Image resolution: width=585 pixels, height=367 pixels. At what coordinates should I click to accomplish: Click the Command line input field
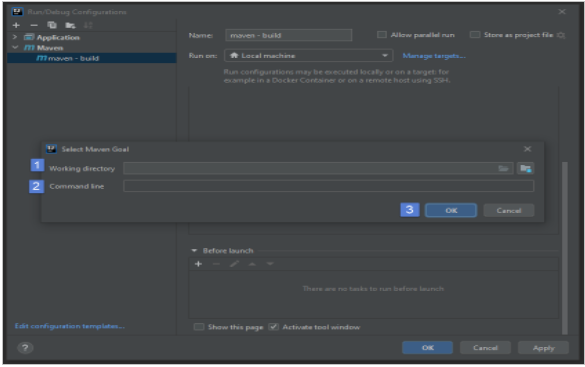click(x=329, y=186)
